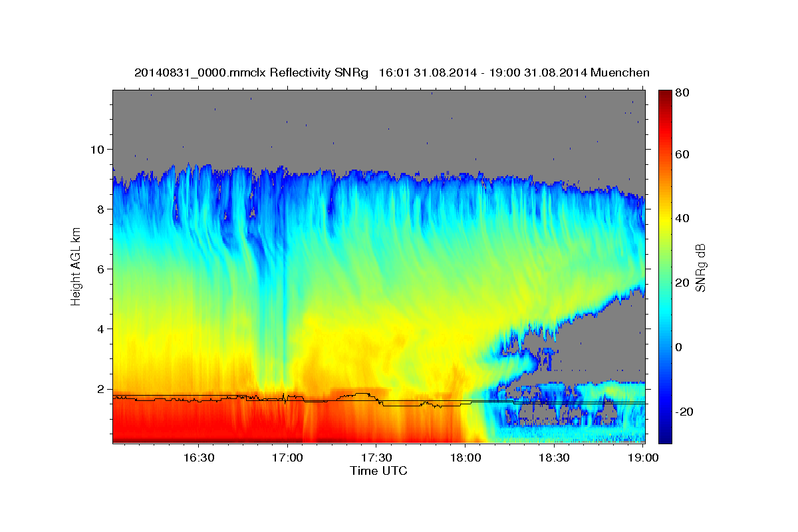
Task: Click the height axis label 8
Action: 102,209
